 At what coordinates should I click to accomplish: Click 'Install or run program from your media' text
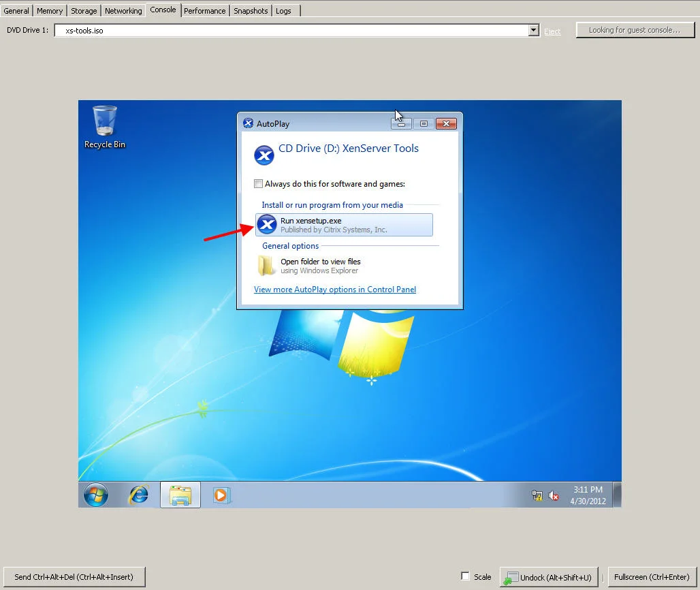(332, 205)
